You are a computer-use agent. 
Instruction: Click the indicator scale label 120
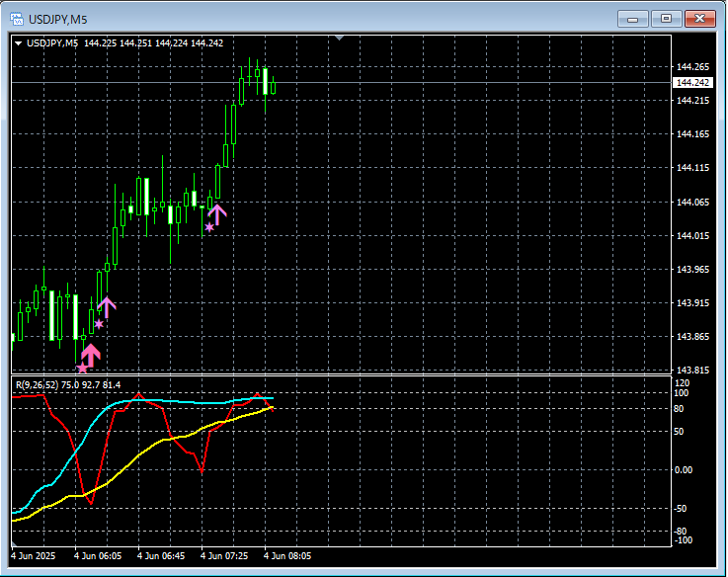(682, 383)
